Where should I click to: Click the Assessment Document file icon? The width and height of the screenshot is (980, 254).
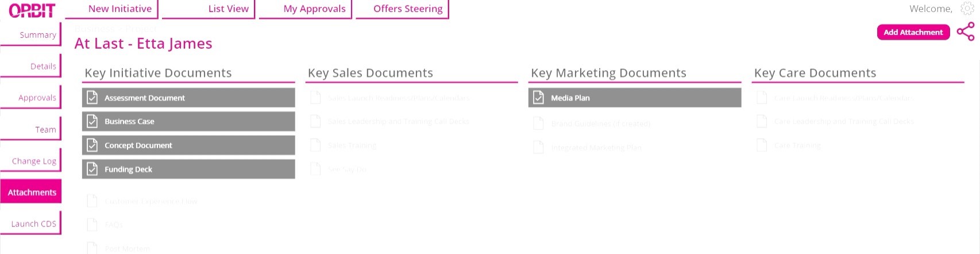92,98
